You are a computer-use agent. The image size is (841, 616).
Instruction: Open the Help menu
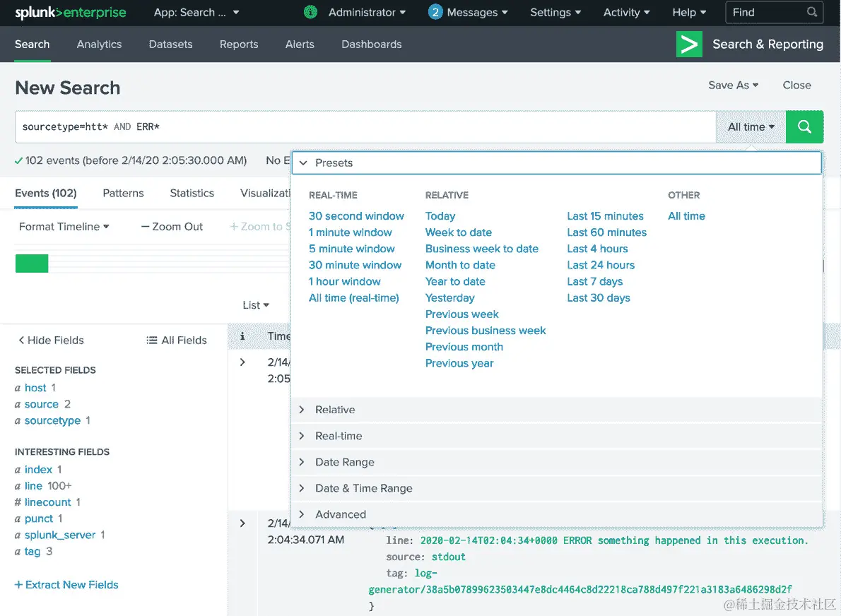[x=689, y=12]
